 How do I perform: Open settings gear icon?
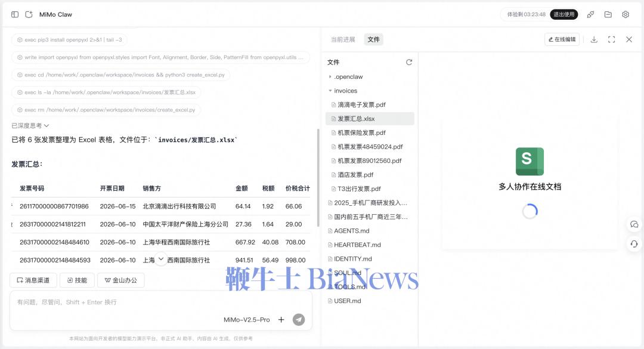click(x=626, y=14)
